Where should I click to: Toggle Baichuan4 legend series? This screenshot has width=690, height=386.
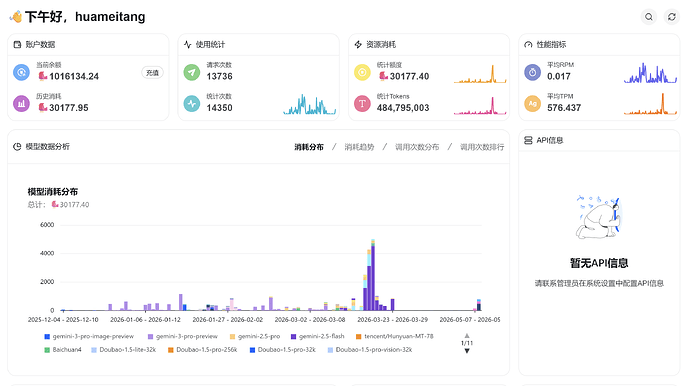[x=63, y=350]
